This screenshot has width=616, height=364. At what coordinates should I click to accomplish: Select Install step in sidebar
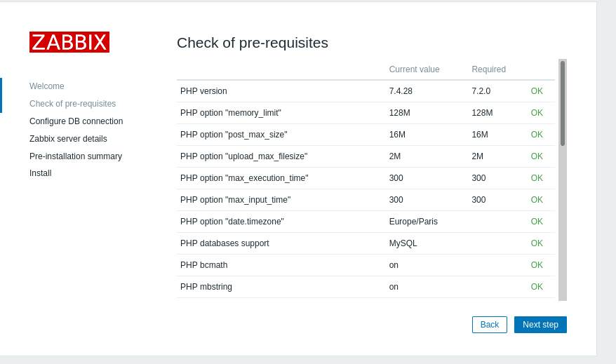[x=40, y=173]
